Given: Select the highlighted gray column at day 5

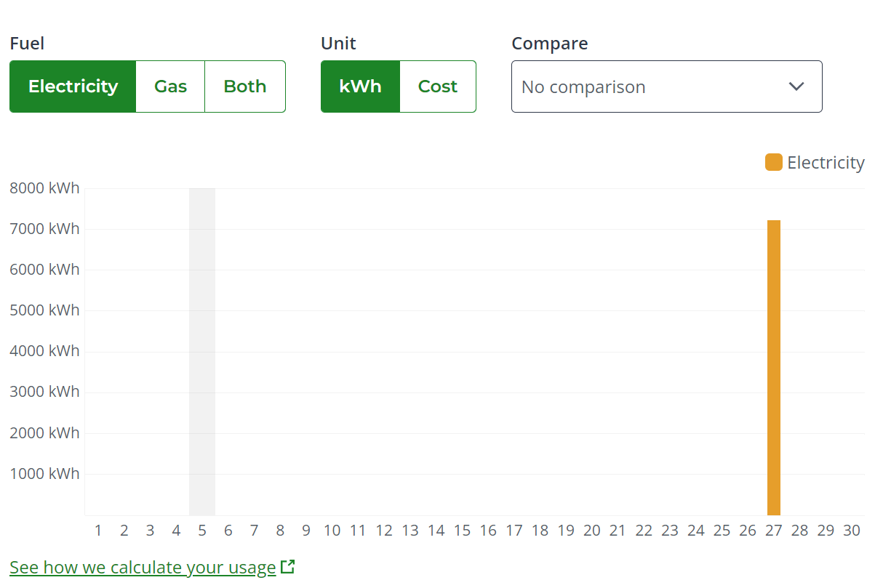Looking at the screenshot, I should [202, 352].
